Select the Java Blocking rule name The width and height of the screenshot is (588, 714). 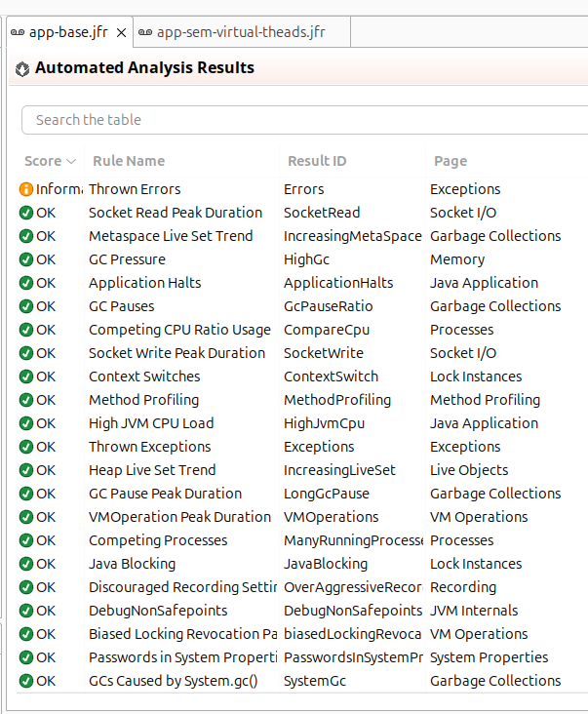pyautogui.click(x=132, y=564)
